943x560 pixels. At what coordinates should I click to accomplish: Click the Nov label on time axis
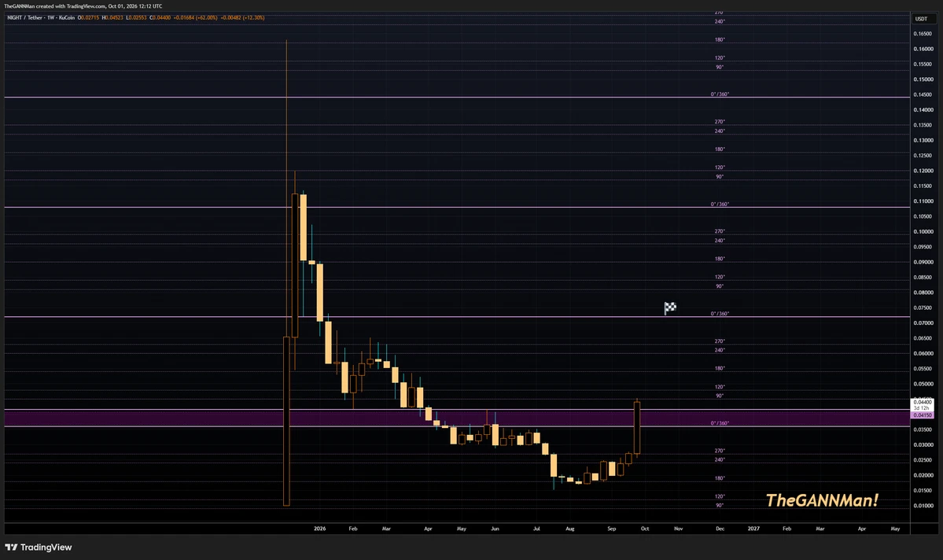coord(679,529)
